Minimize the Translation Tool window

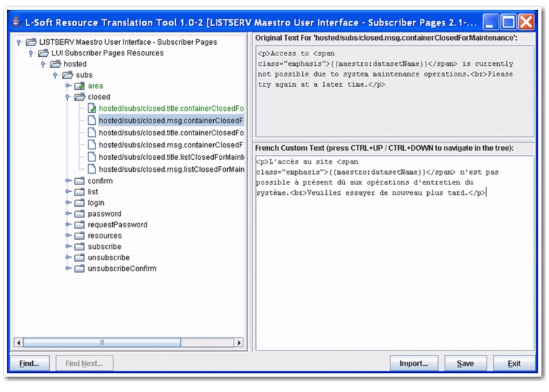coord(491,22)
